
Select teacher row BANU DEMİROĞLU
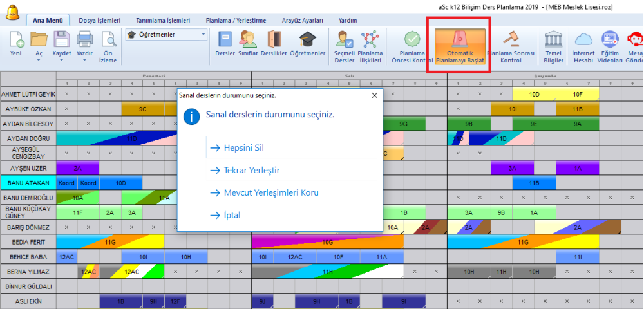tap(28, 198)
